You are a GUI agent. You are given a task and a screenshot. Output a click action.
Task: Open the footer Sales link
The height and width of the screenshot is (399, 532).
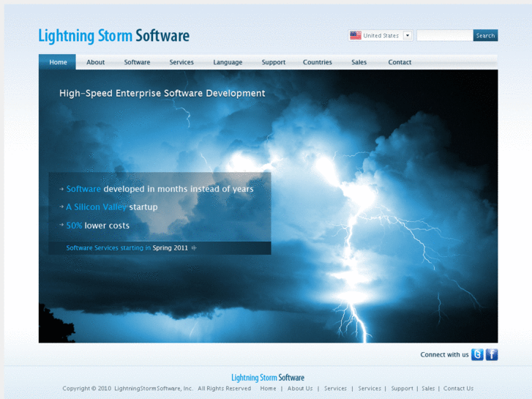(428, 388)
